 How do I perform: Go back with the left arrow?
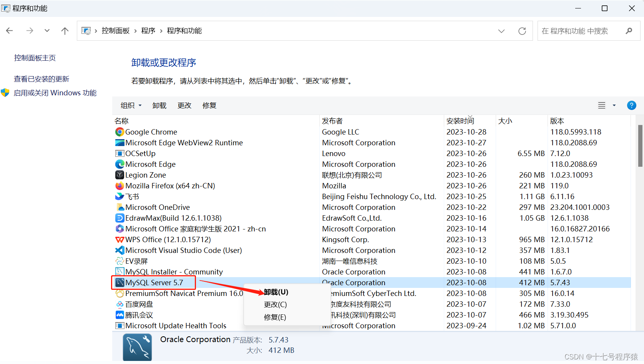(x=10, y=31)
